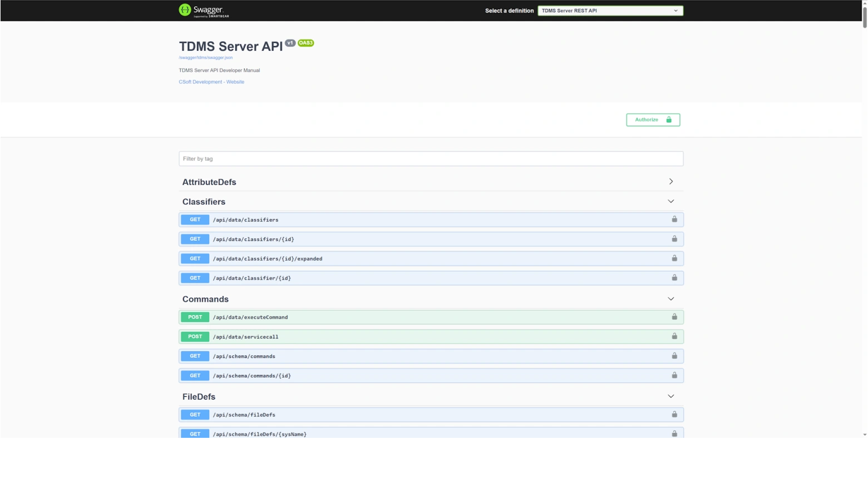868x488 pixels.
Task: Click lock icon on /api/schema/commands/{id} row
Action: coord(674,375)
